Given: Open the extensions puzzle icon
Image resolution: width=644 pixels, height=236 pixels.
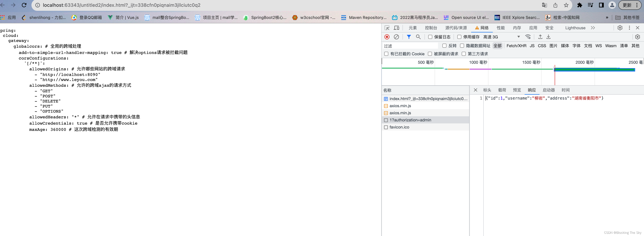Looking at the screenshot, I should click(x=580, y=5).
